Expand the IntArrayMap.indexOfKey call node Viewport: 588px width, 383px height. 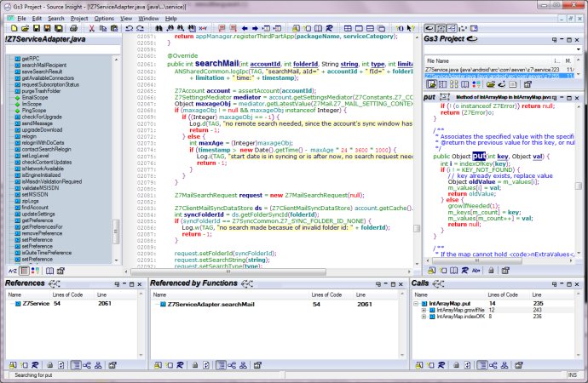424,317
